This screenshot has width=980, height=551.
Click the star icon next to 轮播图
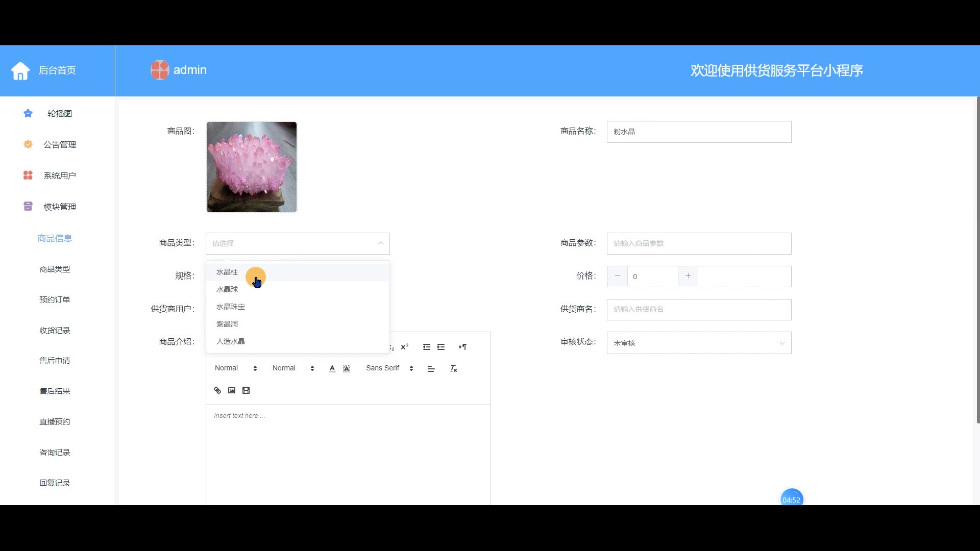tap(28, 113)
